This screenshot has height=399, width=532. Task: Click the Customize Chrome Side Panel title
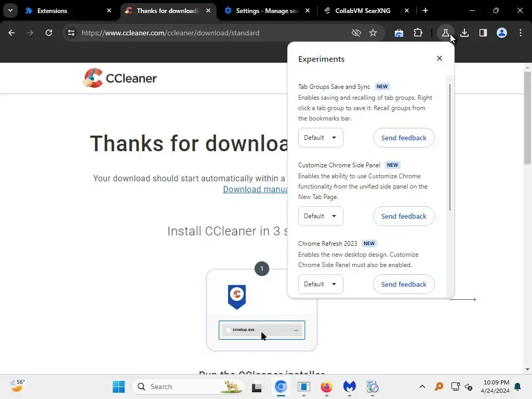click(x=339, y=165)
